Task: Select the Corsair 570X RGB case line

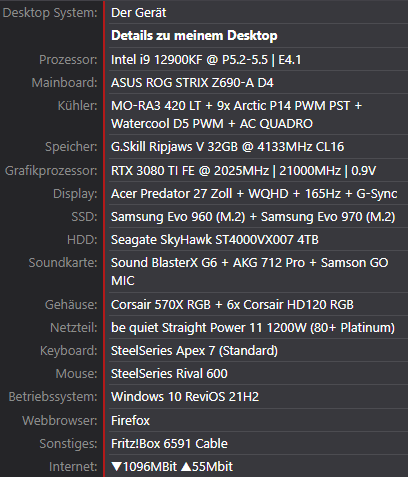Action: pos(232,305)
